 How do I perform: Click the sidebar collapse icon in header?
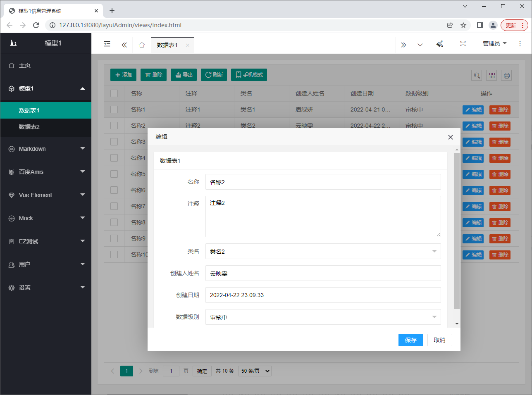pyautogui.click(x=107, y=44)
